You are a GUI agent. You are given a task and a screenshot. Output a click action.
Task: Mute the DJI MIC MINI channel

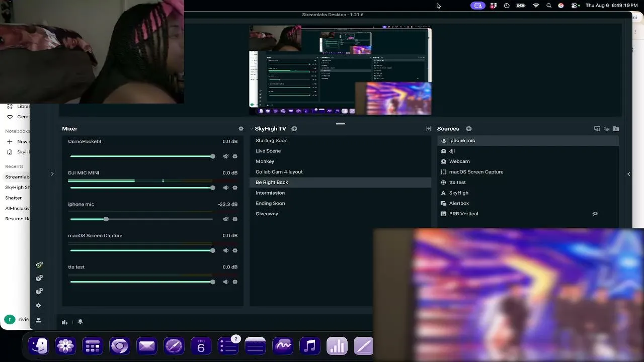(226, 188)
